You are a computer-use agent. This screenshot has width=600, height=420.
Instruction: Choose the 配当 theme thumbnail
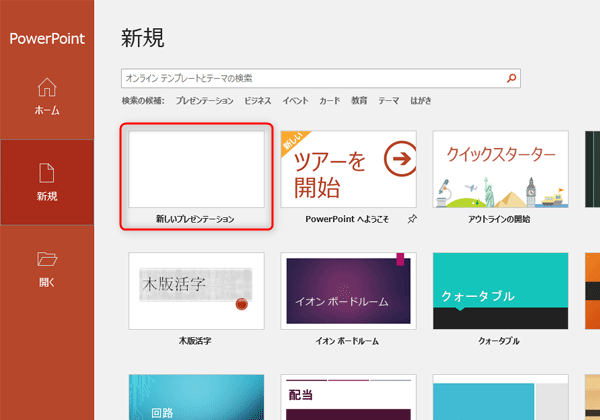point(348,397)
